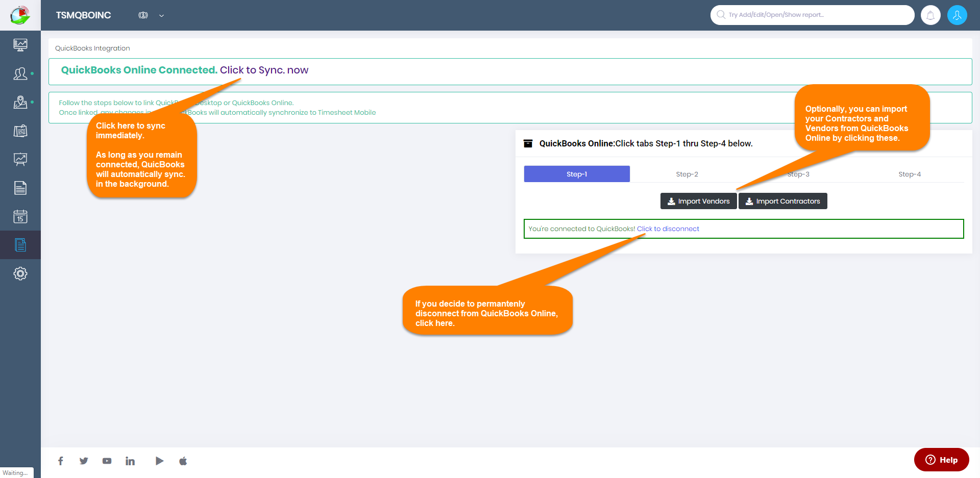Open the schedule clipboard sidebar icon
This screenshot has height=478, width=980.
click(x=20, y=131)
